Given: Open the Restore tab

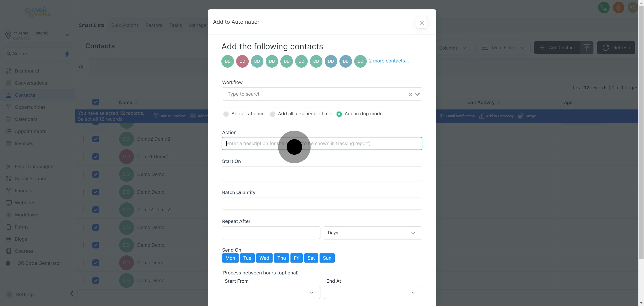Looking at the screenshot, I should point(154,25).
